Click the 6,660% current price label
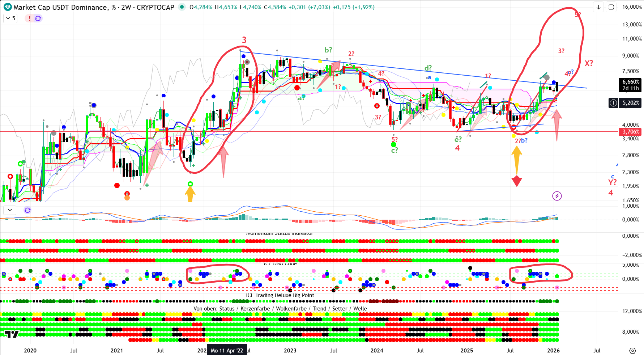 tap(631, 82)
